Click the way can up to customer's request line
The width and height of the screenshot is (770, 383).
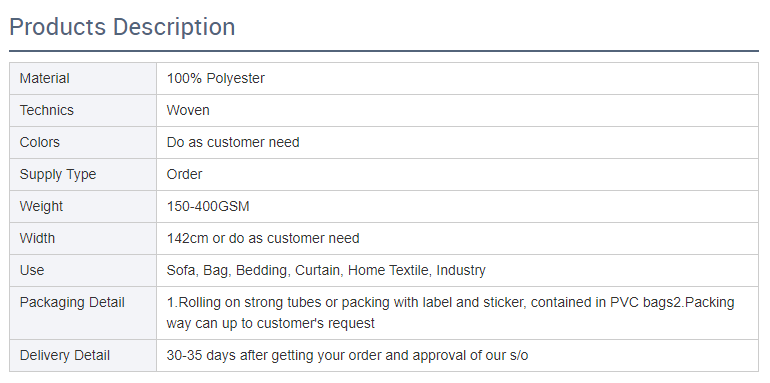click(x=271, y=324)
